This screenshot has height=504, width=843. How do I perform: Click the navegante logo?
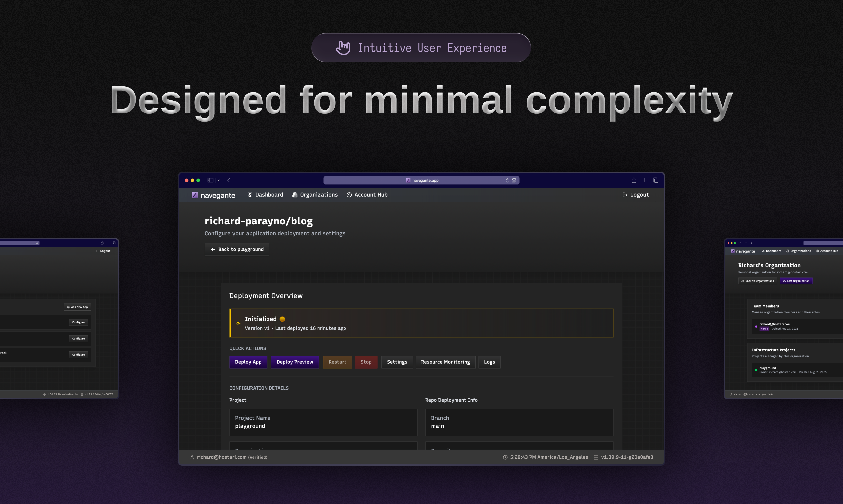pos(213,195)
